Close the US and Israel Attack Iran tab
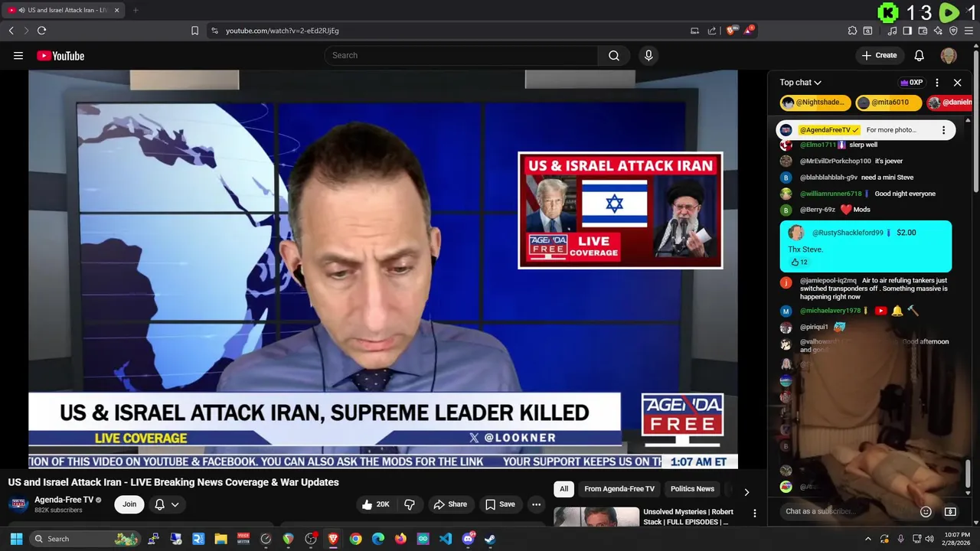The height and width of the screenshot is (551, 980). (116, 10)
